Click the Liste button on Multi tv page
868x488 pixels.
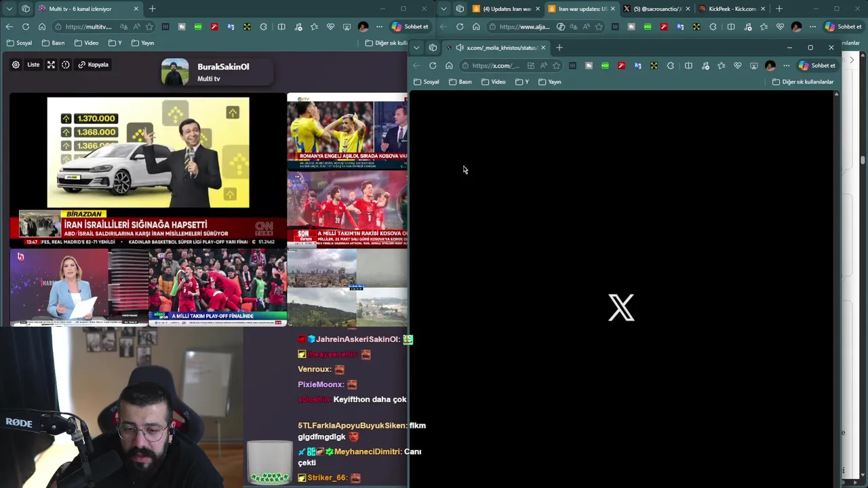tap(33, 64)
